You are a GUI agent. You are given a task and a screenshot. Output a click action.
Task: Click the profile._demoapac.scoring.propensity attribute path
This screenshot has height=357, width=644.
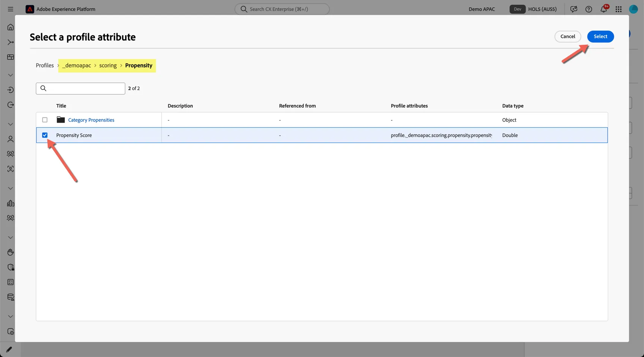pos(441,135)
